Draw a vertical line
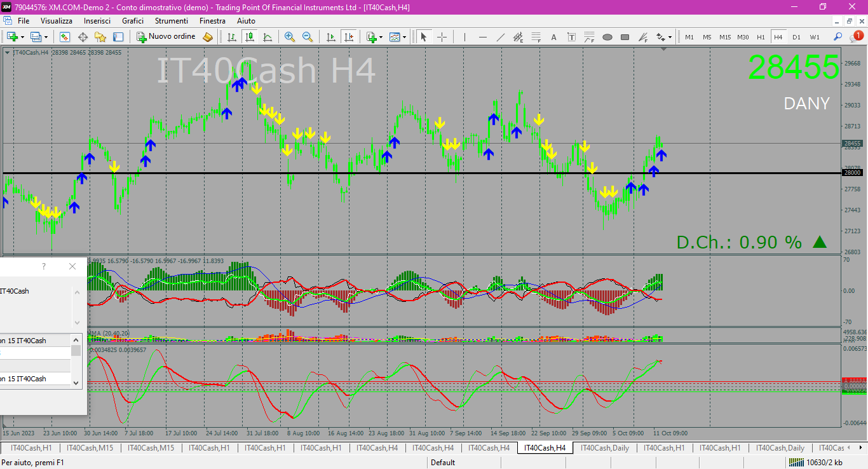 [465, 37]
